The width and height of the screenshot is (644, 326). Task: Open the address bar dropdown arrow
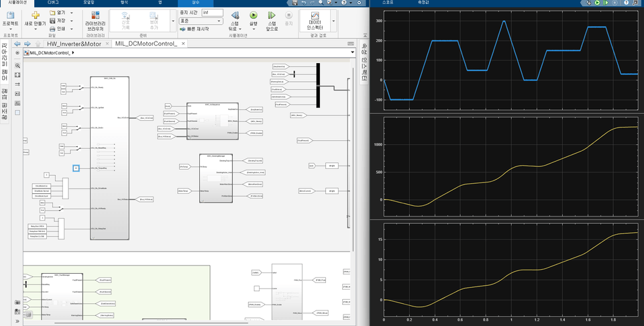[352, 52]
